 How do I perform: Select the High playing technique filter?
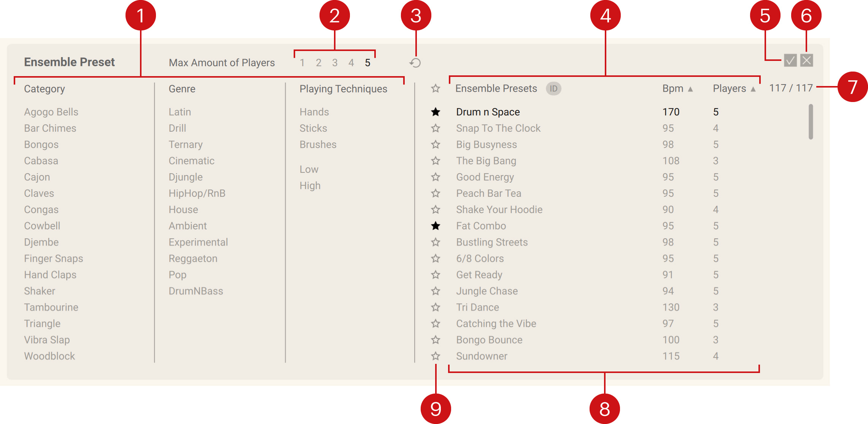point(310,186)
